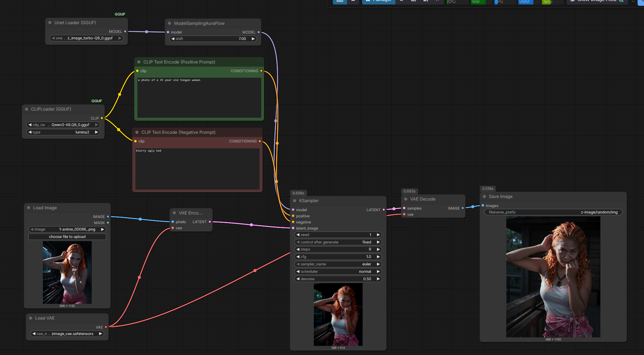Screen dimensions: 644x355
Task: Collapse the KSampler node using its title dot
Action: [294, 201]
